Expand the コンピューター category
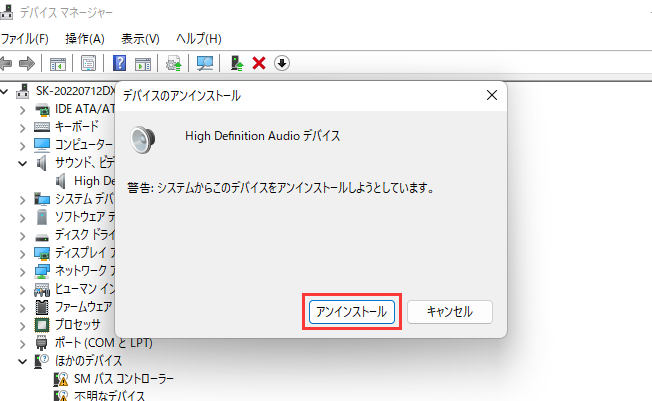The width and height of the screenshot is (652, 401). pyautogui.click(x=22, y=146)
